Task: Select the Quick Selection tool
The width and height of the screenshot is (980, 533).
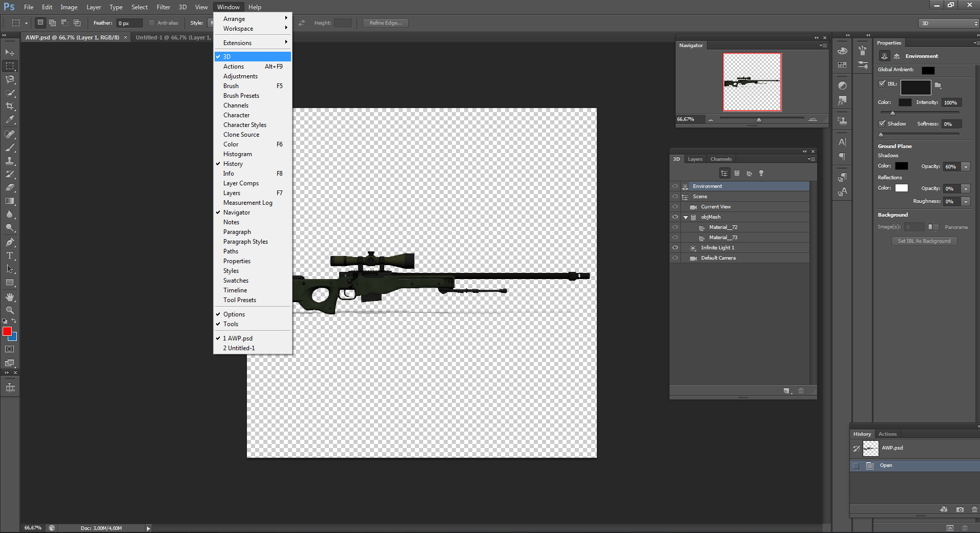Action: click(10, 93)
